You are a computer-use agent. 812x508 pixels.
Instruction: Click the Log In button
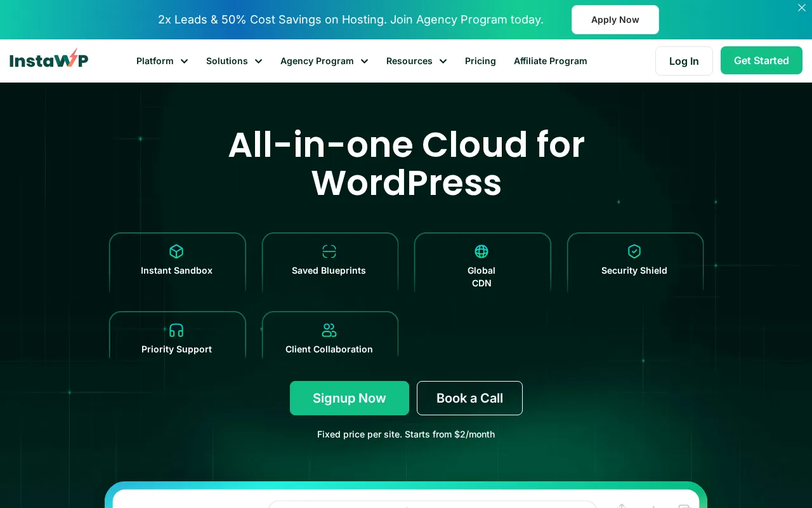[684, 61]
